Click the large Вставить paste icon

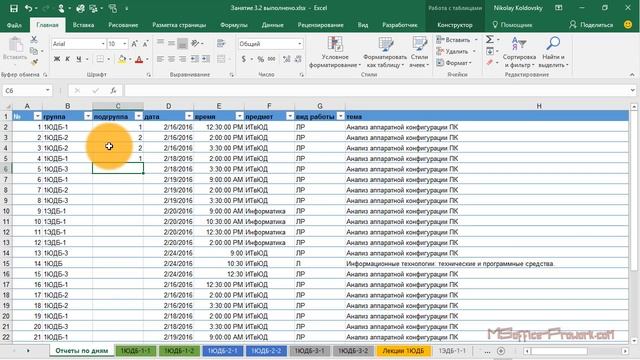(15, 44)
